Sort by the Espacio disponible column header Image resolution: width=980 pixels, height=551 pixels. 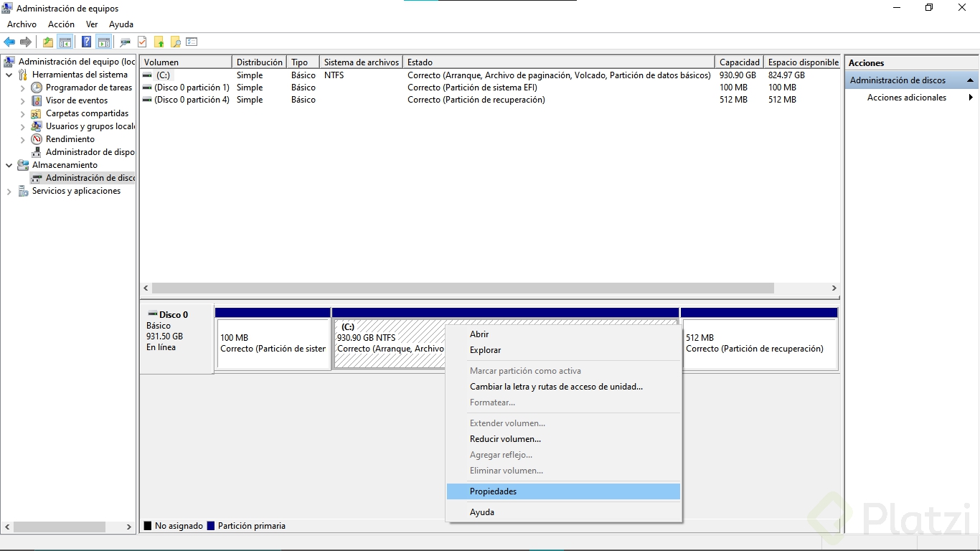[x=802, y=62]
